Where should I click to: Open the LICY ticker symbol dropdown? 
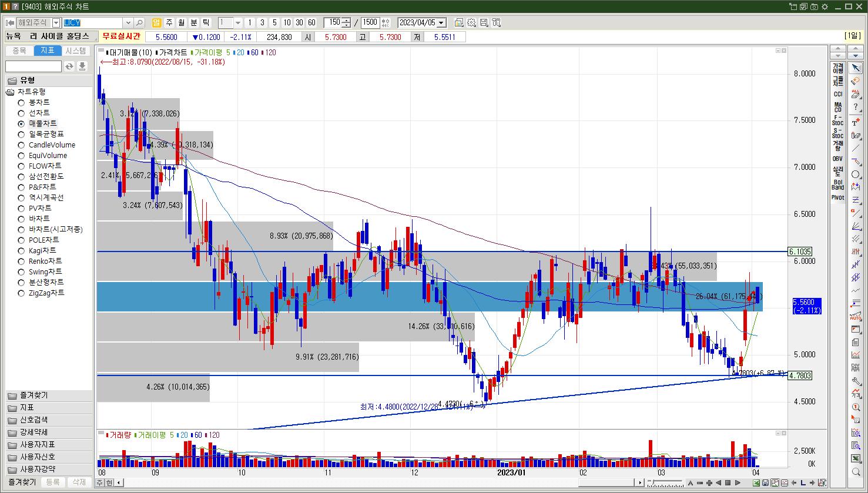pyautogui.click(x=128, y=22)
